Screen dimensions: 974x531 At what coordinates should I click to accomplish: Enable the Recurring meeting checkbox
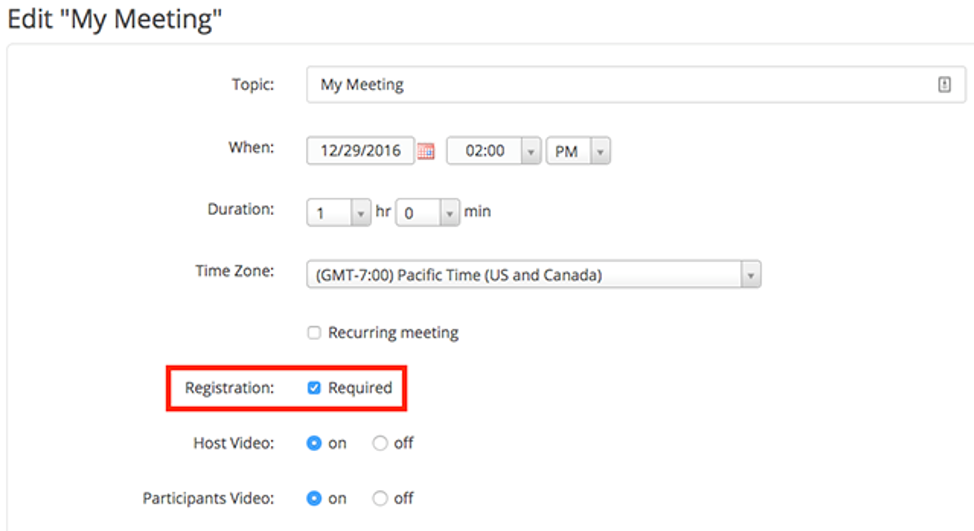coord(314,333)
